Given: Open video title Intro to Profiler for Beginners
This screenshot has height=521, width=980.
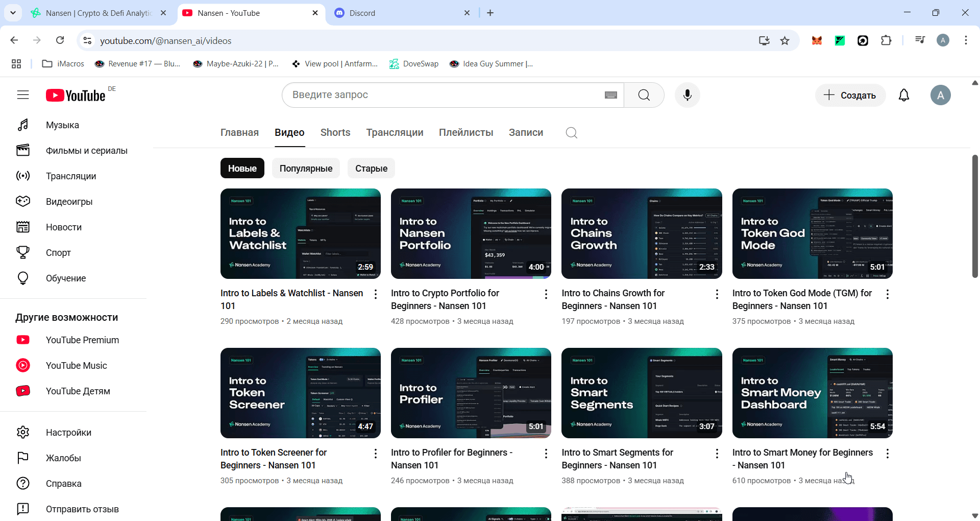Looking at the screenshot, I should pos(452,459).
